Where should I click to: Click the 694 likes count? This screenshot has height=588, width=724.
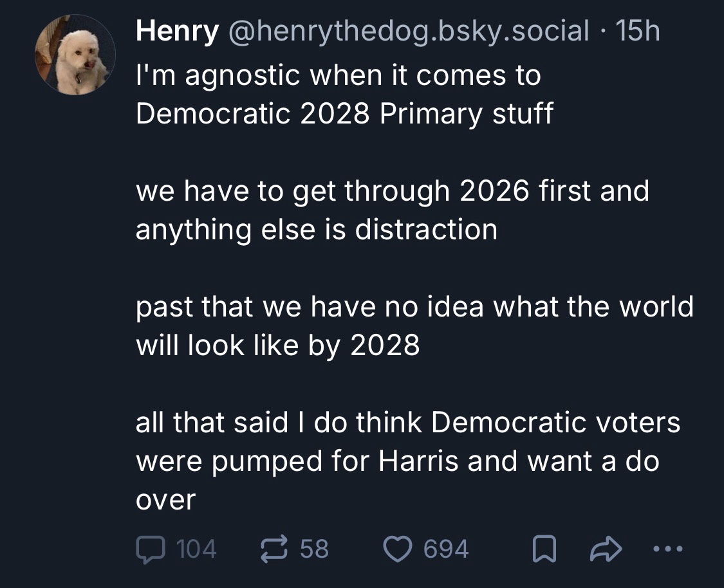pos(446,549)
